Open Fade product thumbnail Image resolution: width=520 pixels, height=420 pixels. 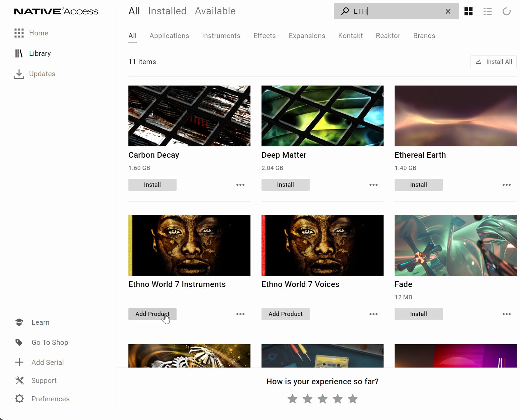455,245
